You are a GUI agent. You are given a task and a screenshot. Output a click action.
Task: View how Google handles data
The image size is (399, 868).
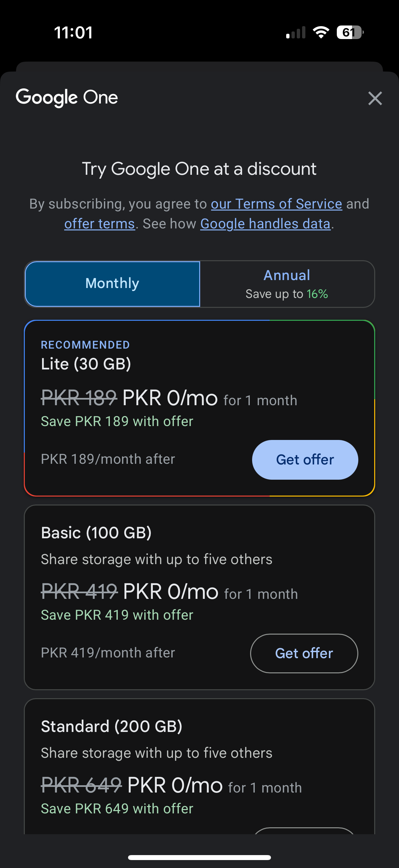pos(265,224)
